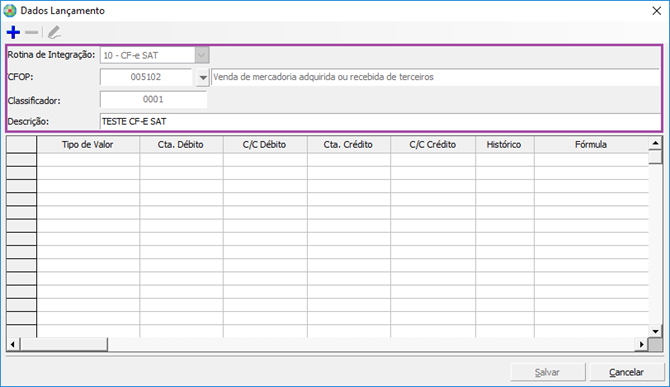Screen dimensions: 670x387
Task: Click the Cta. Crédito column header
Action: point(349,144)
